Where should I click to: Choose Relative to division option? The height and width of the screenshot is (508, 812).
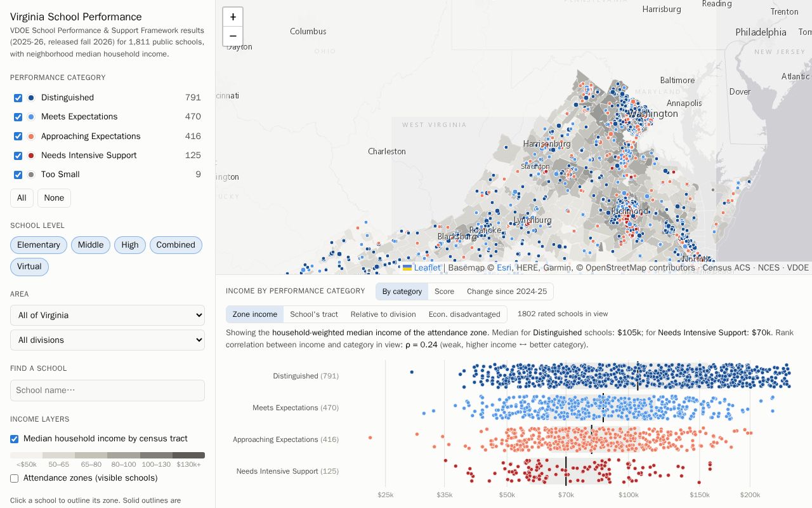[383, 314]
